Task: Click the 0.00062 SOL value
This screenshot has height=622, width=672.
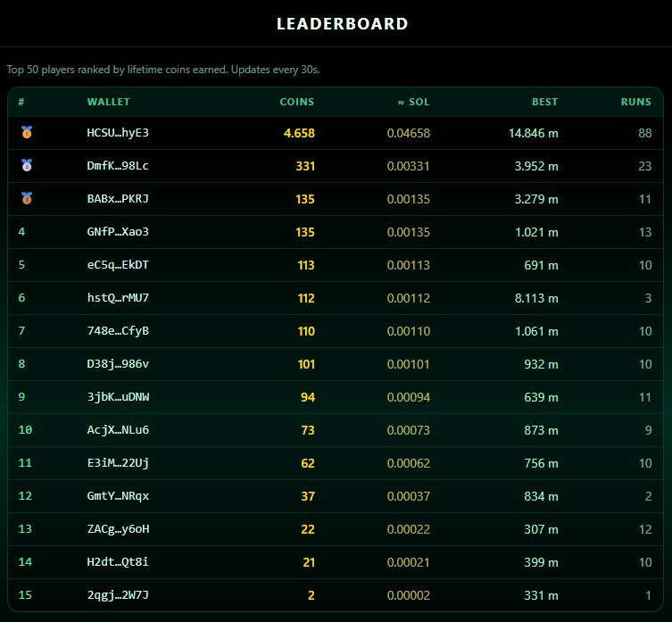Action: click(x=409, y=463)
